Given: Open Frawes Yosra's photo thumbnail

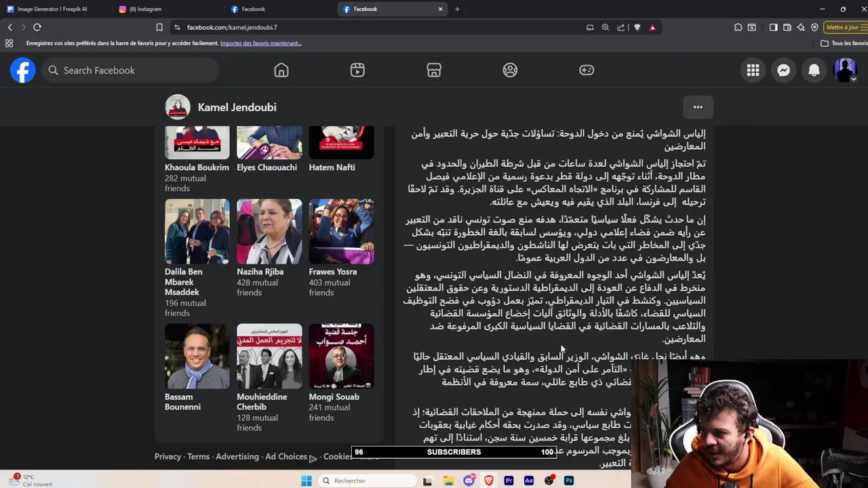Looking at the screenshot, I should 341,231.
